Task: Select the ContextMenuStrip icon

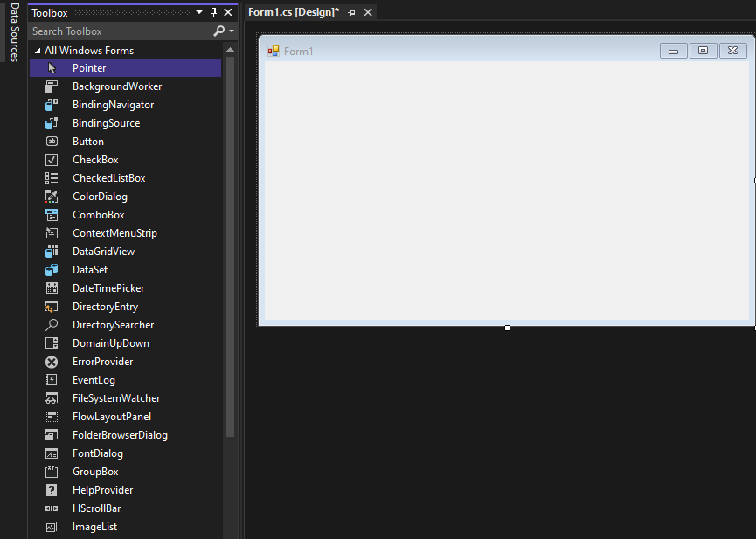Action: click(52, 233)
